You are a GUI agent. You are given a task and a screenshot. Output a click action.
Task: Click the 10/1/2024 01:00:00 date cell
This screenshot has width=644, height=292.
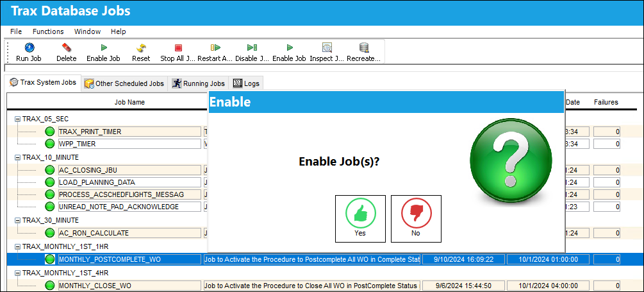(549, 259)
